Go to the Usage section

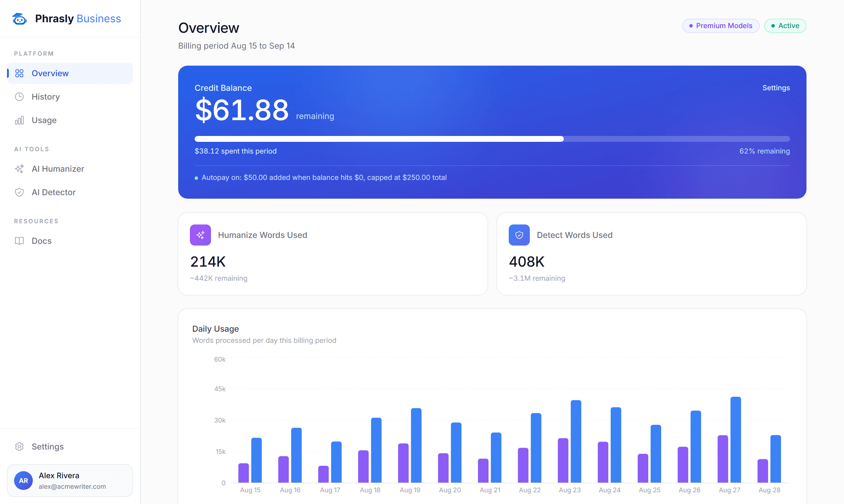point(70,120)
